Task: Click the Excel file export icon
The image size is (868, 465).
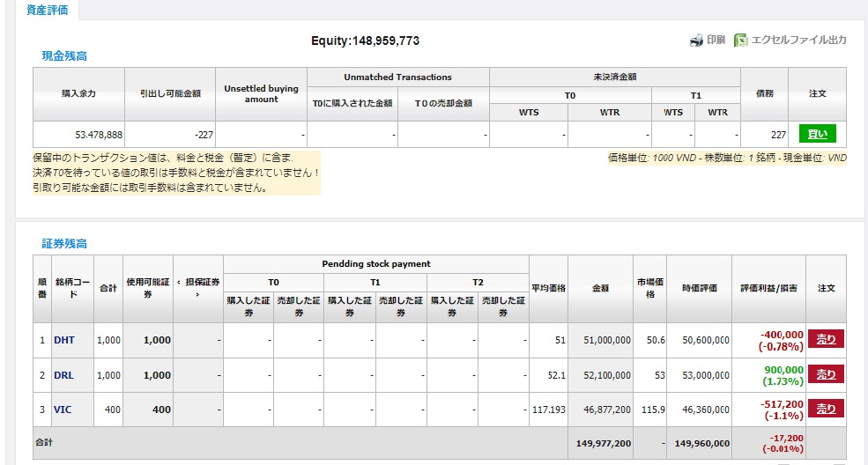Action: [741, 41]
